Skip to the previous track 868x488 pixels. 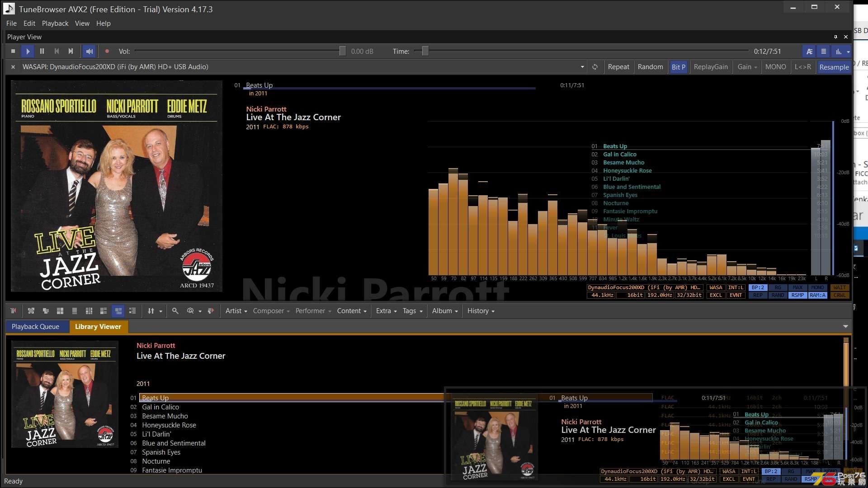57,52
